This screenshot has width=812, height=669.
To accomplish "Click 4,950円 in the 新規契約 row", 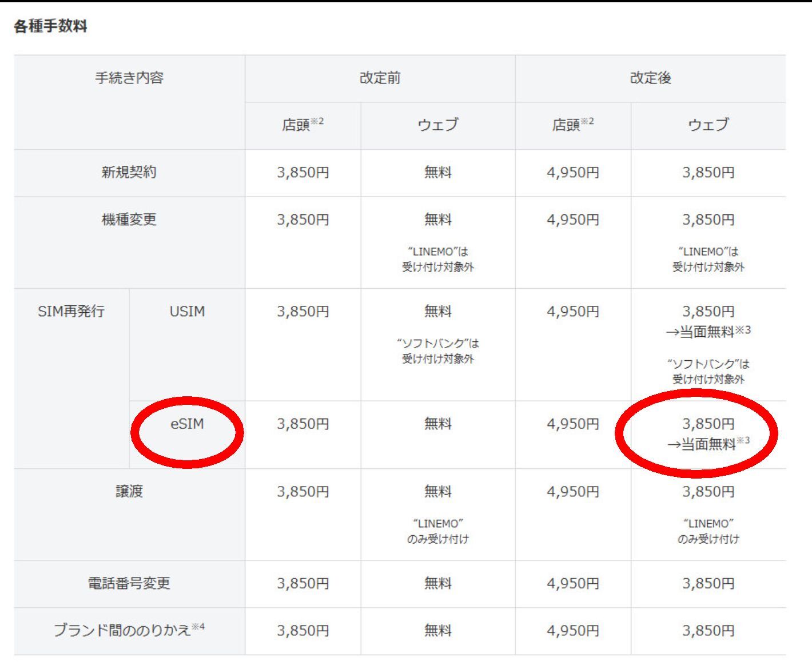I will 573,173.
